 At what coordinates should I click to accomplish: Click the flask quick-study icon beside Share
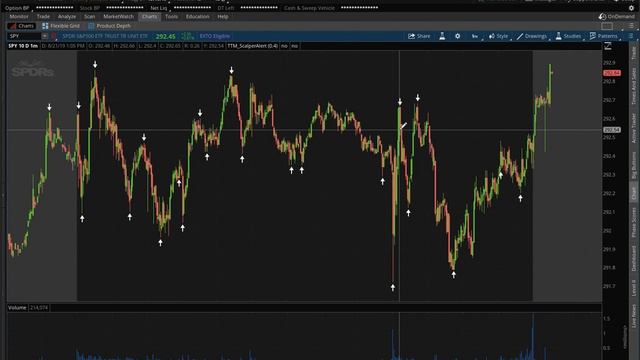(x=442, y=36)
